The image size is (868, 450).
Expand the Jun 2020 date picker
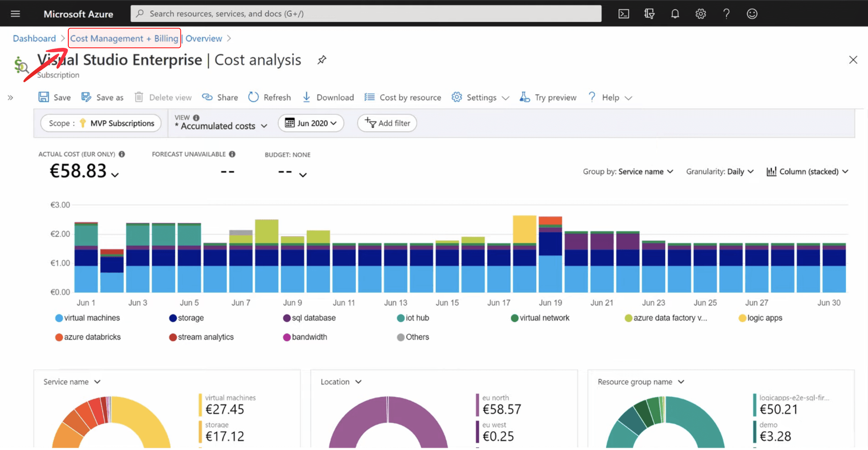[311, 123]
